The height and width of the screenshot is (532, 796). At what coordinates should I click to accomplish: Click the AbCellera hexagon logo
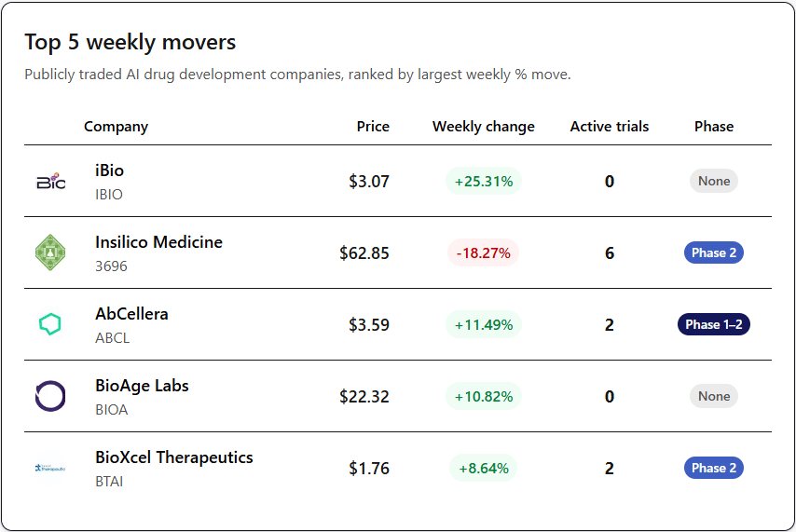(x=50, y=324)
